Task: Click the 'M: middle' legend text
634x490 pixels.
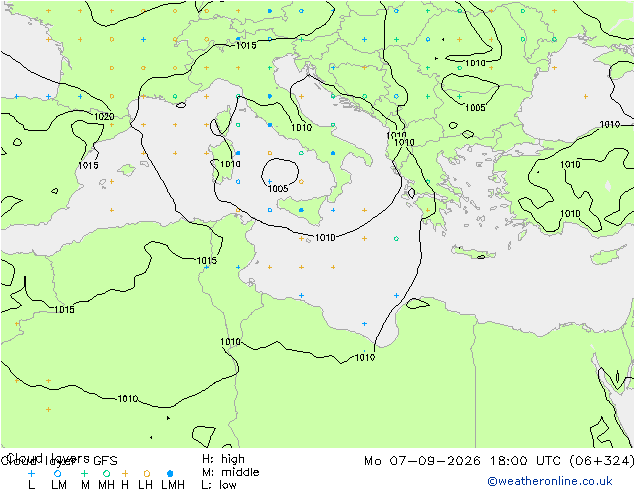Action: pos(230,472)
